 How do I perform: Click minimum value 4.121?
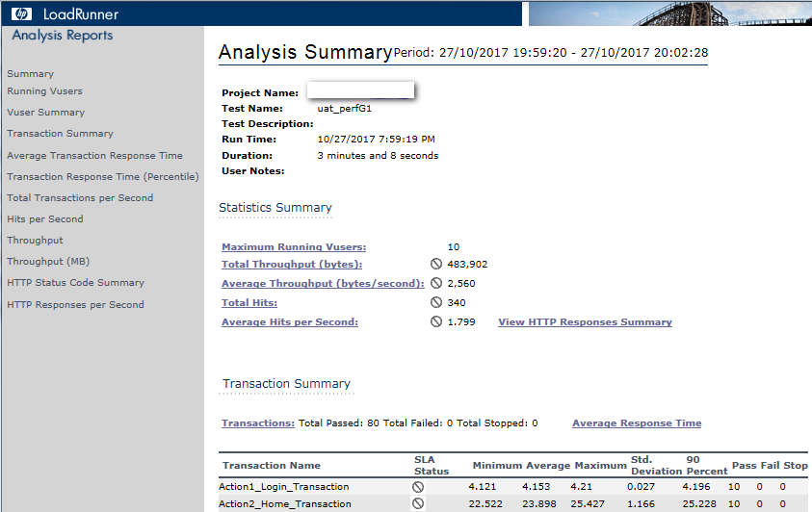483,487
